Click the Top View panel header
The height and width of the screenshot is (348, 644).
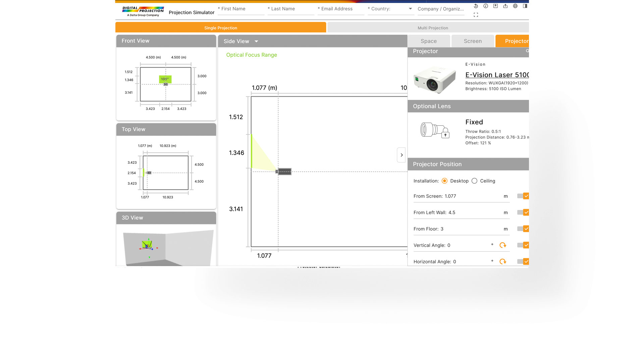pos(166,129)
